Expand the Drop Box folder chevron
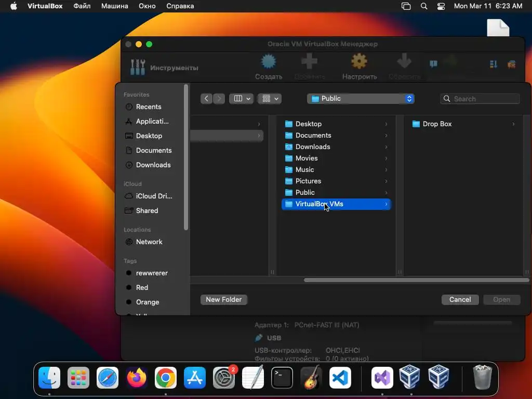 (513, 124)
